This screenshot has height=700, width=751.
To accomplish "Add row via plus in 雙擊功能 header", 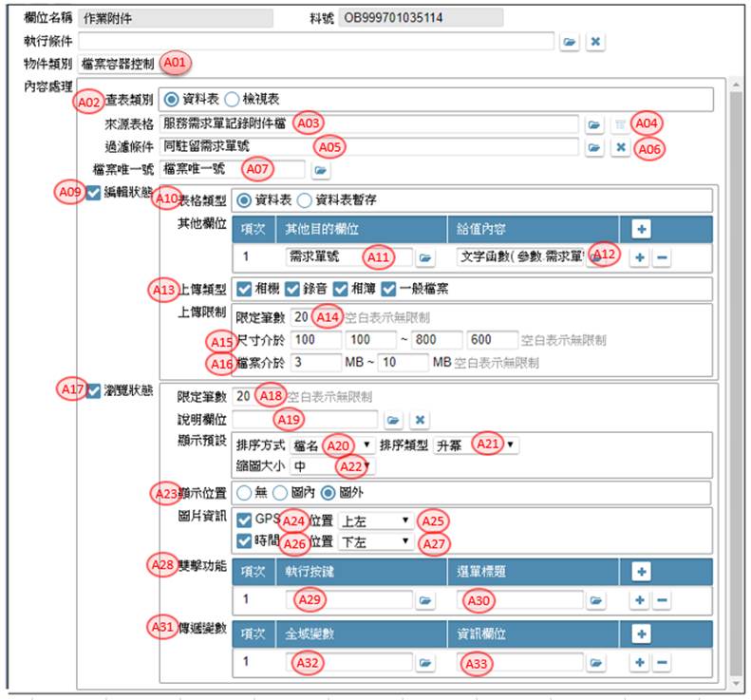I will pyautogui.click(x=641, y=572).
